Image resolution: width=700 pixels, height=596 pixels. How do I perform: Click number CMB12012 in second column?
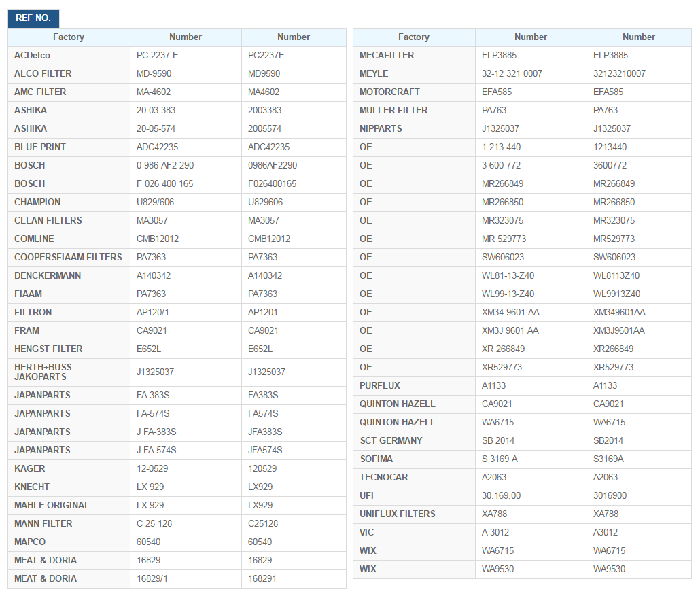(x=158, y=239)
